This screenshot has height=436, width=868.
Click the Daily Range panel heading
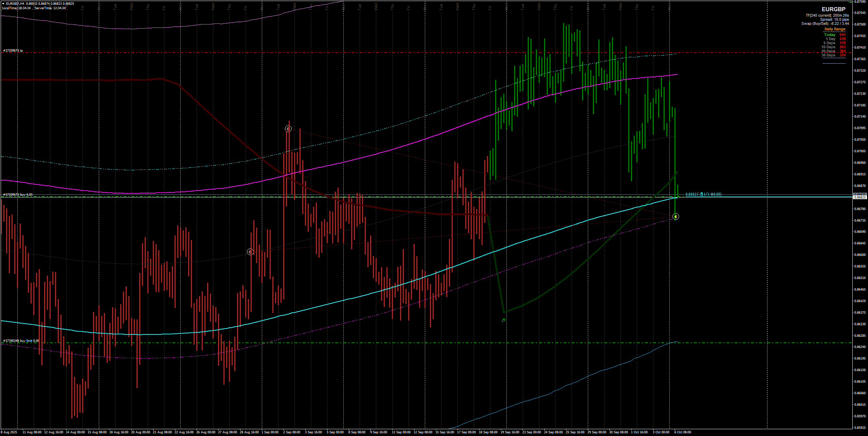coord(835,29)
